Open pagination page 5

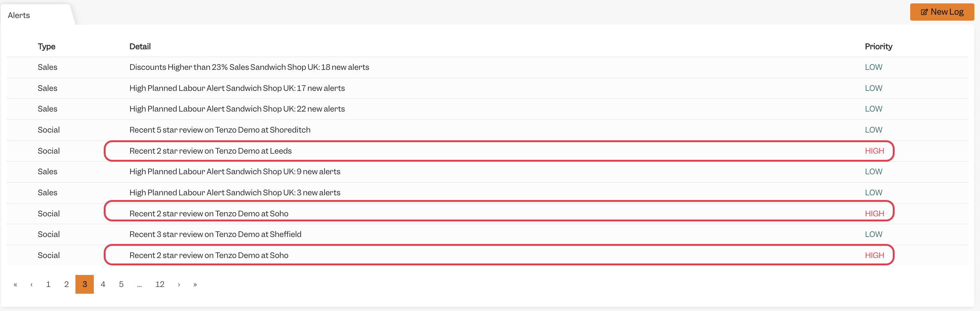121,284
